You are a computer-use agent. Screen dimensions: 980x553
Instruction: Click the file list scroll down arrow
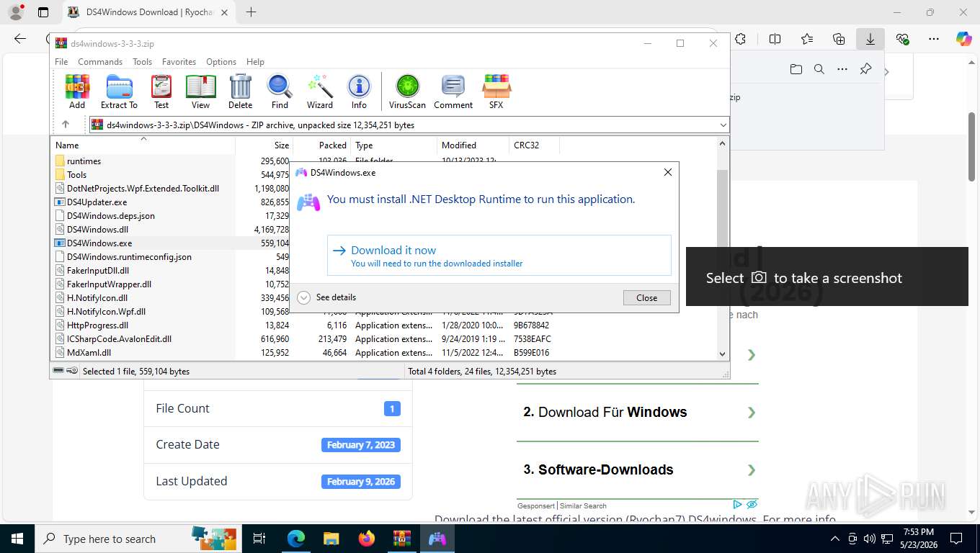pyautogui.click(x=723, y=354)
